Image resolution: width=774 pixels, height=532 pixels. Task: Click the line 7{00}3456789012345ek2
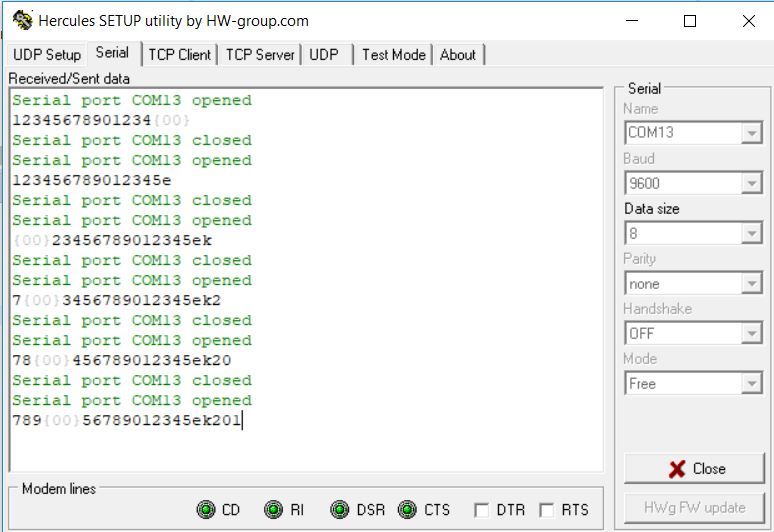116,300
